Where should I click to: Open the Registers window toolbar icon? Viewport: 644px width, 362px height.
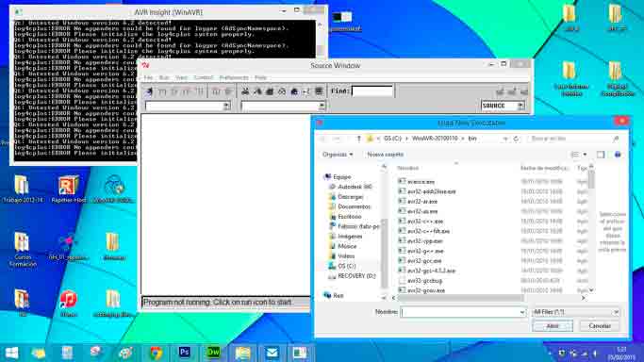click(x=245, y=91)
